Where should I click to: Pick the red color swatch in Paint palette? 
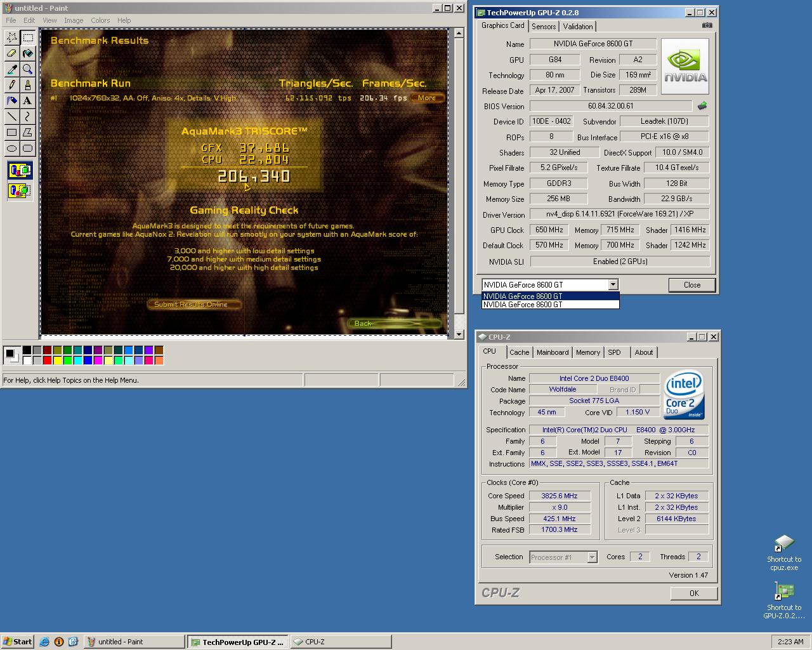(48, 360)
